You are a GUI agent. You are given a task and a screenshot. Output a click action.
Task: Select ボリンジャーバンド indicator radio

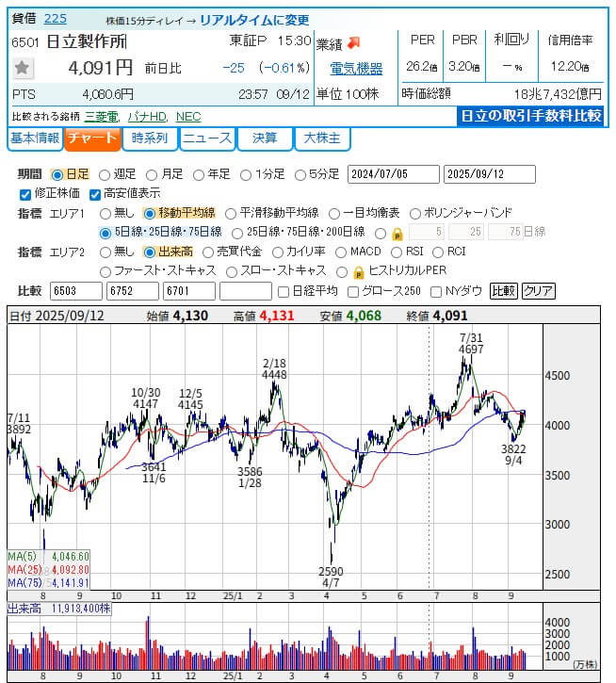(x=415, y=214)
